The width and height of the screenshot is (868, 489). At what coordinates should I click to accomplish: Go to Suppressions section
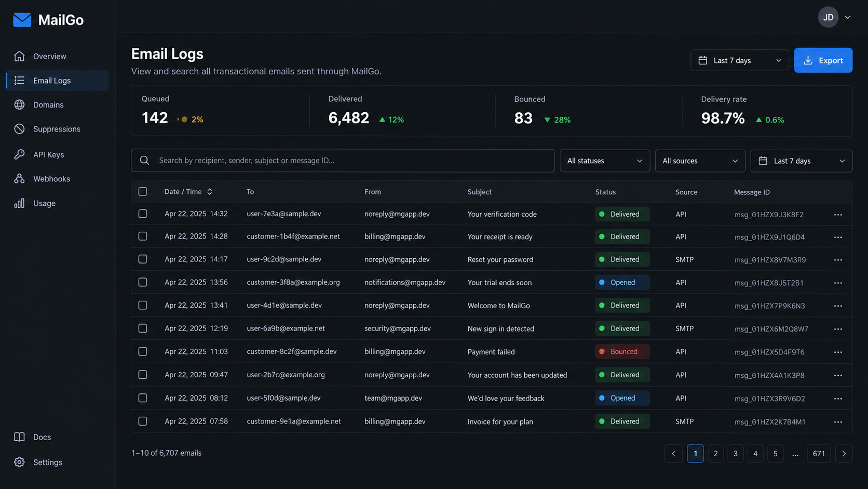click(58, 129)
